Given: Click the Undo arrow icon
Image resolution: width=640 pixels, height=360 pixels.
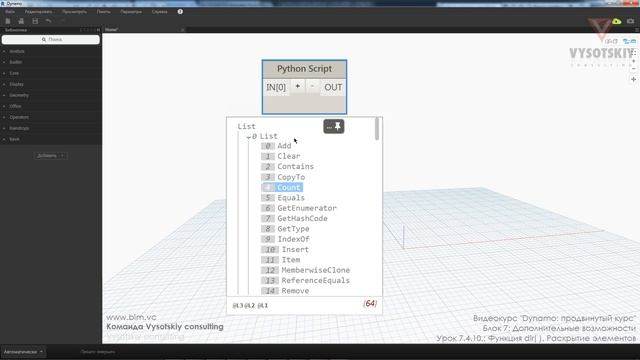Looking at the screenshot, I should pos(49,21).
